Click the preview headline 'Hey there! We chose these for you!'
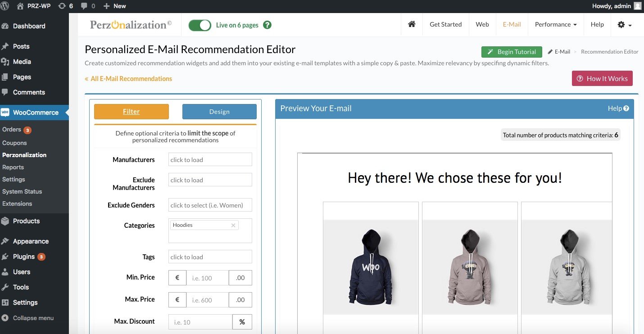This screenshot has height=334, width=644. [x=455, y=178]
